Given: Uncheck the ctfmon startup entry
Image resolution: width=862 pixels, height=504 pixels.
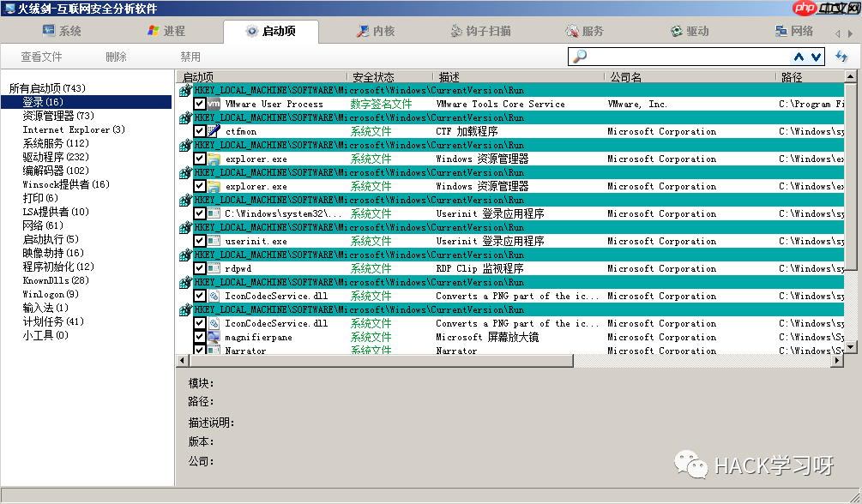Looking at the screenshot, I should point(199,131).
